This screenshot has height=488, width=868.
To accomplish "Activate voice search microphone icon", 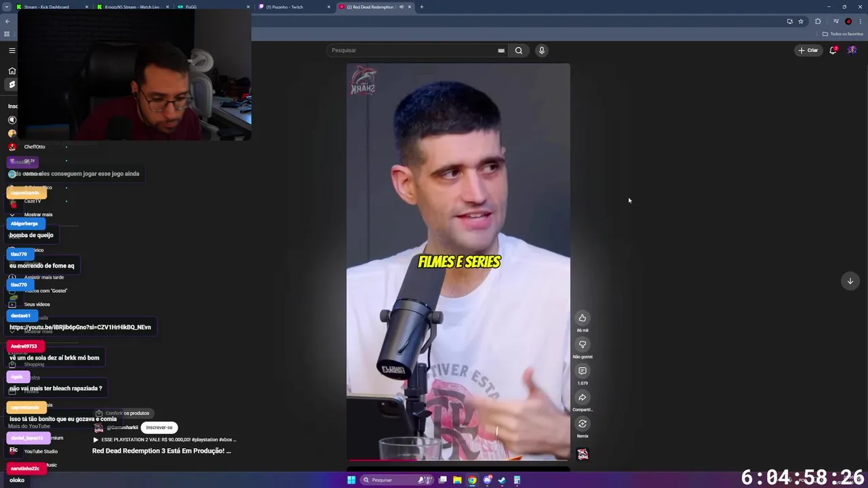I will pyautogui.click(x=541, y=50).
